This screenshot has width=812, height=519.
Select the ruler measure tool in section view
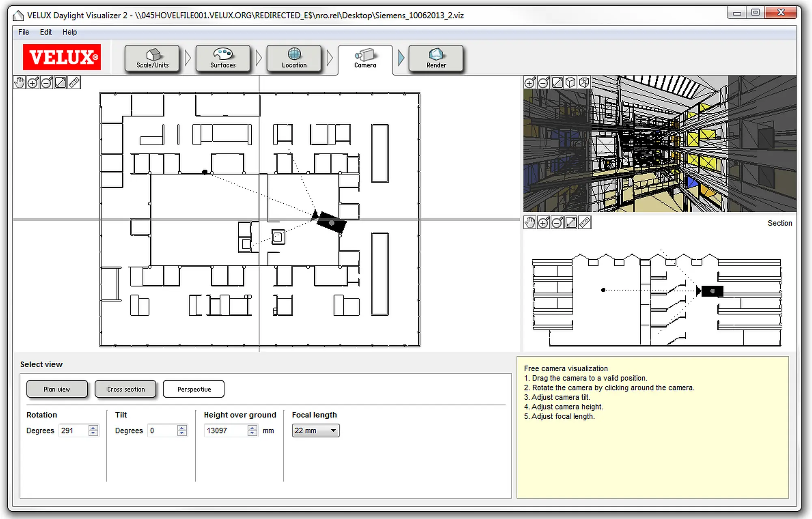click(x=585, y=222)
